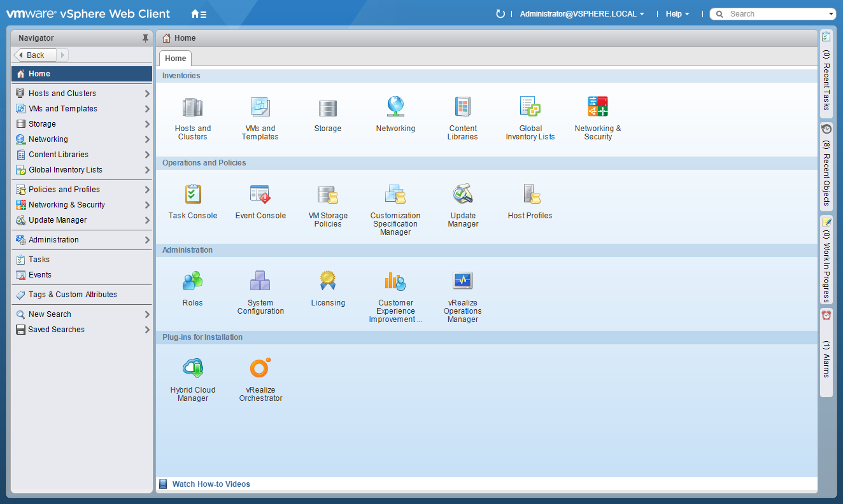843x504 pixels.
Task: Open the Help dropdown menu
Action: 677,14
